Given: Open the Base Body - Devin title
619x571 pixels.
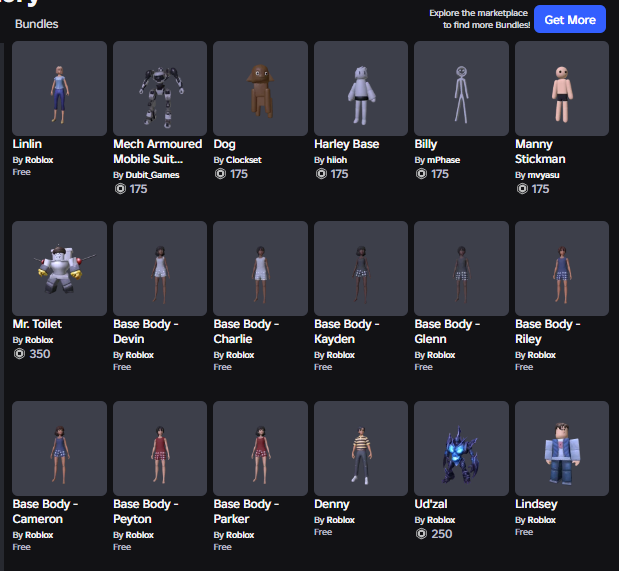Looking at the screenshot, I should click(146, 331).
